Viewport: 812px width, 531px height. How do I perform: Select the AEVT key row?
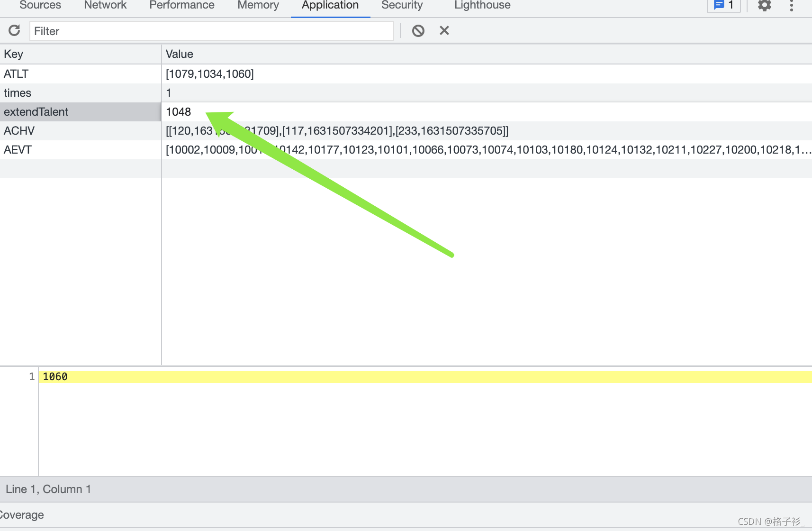click(81, 150)
